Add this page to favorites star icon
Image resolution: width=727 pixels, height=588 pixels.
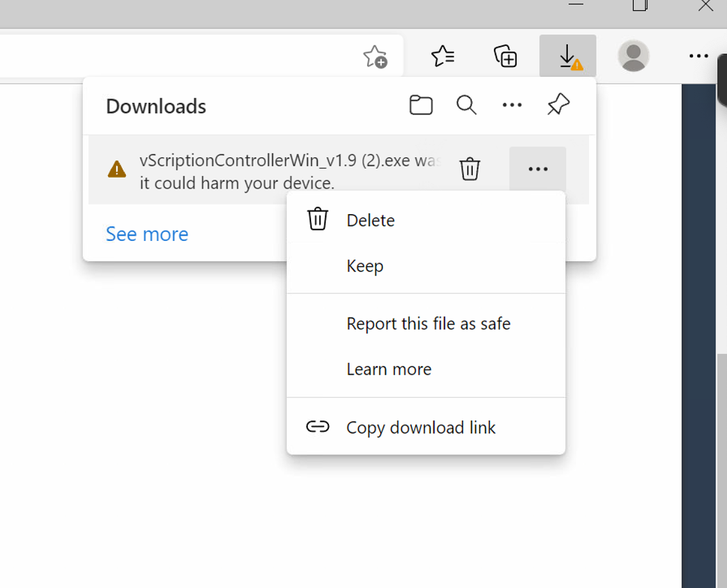pos(375,57)
